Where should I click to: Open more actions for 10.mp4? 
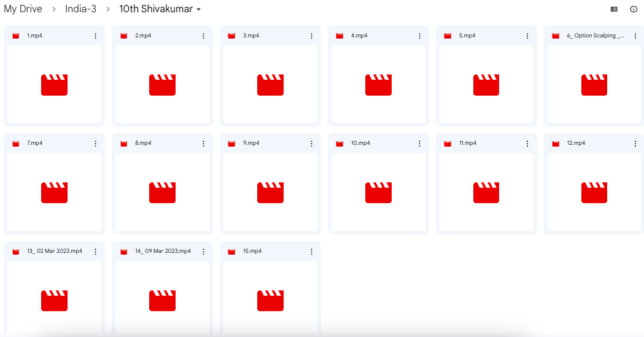click(419, 143)
